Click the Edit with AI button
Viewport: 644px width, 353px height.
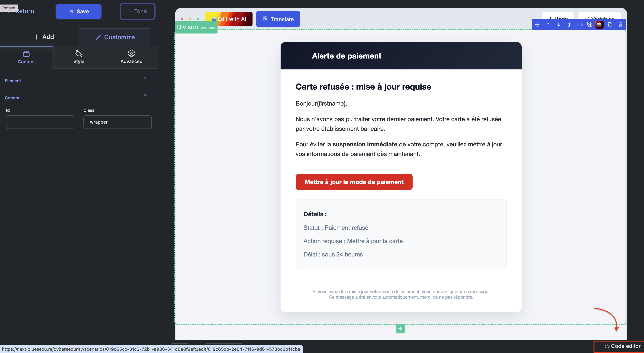[228, 19]
